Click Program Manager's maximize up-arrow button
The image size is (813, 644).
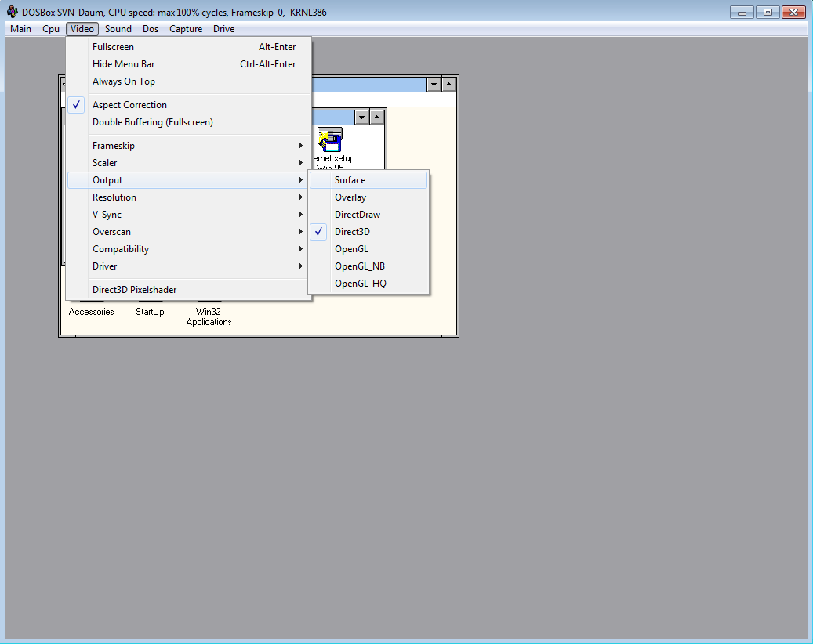coord(448,84)
